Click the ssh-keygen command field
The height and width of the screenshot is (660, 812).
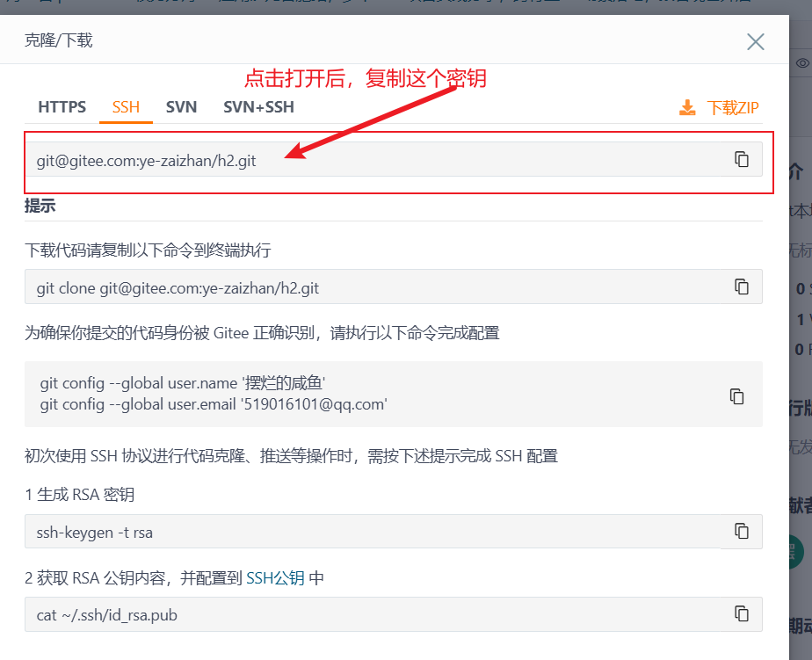352,532
